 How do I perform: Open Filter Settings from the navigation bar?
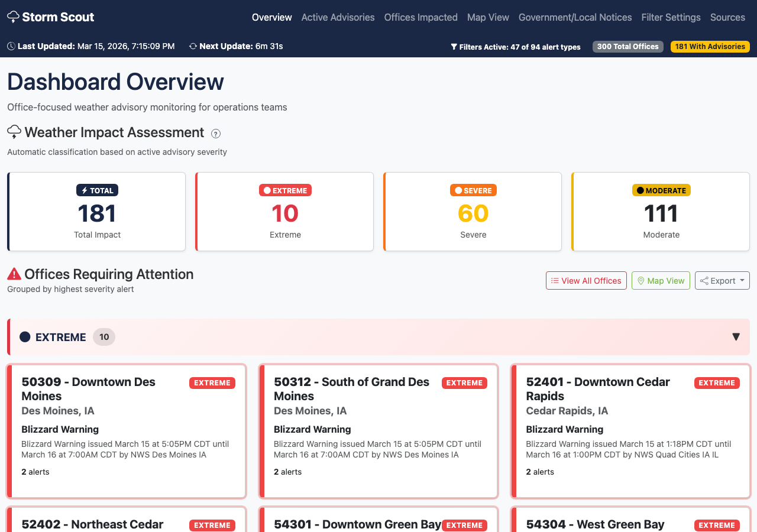pos(671,17)
